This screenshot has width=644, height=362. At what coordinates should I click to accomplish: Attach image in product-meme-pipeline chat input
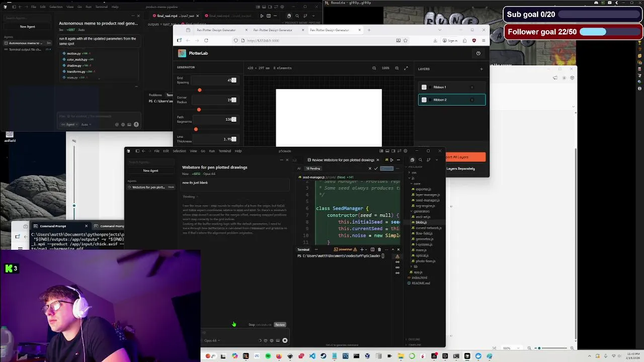pos(129,124)
